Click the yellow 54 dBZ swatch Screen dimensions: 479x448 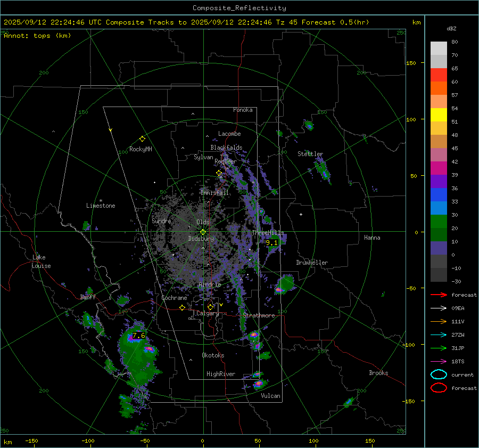(x=439, y=115)
